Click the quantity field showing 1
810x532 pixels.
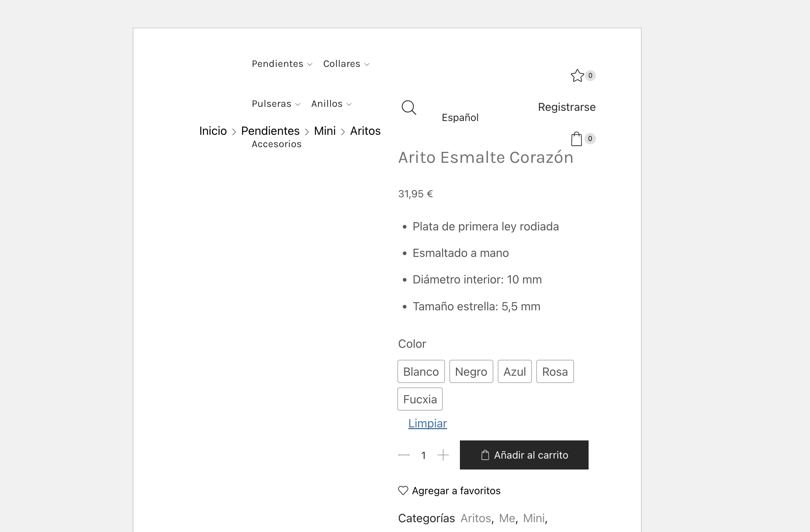tap(424, 455)
